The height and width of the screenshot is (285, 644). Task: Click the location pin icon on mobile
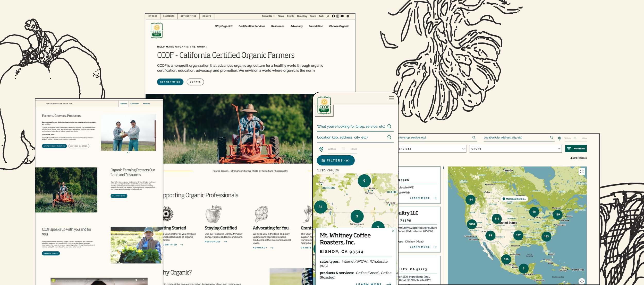point(321,149)
